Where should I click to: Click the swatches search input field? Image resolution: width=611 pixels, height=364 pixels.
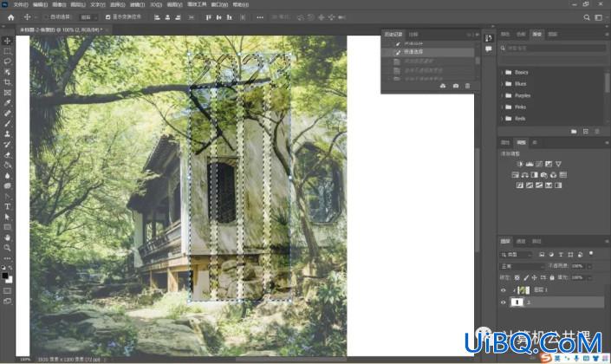pos(553,49)
